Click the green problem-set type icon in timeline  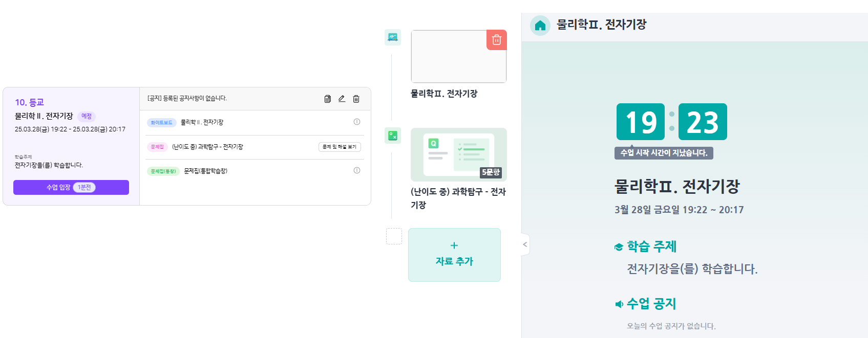[393, 136]
